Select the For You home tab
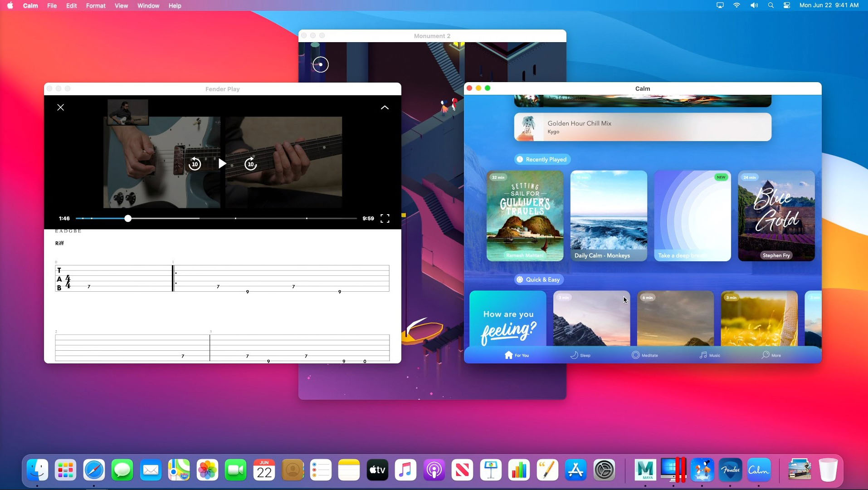868x490 pixels. (x=517, y=355)
